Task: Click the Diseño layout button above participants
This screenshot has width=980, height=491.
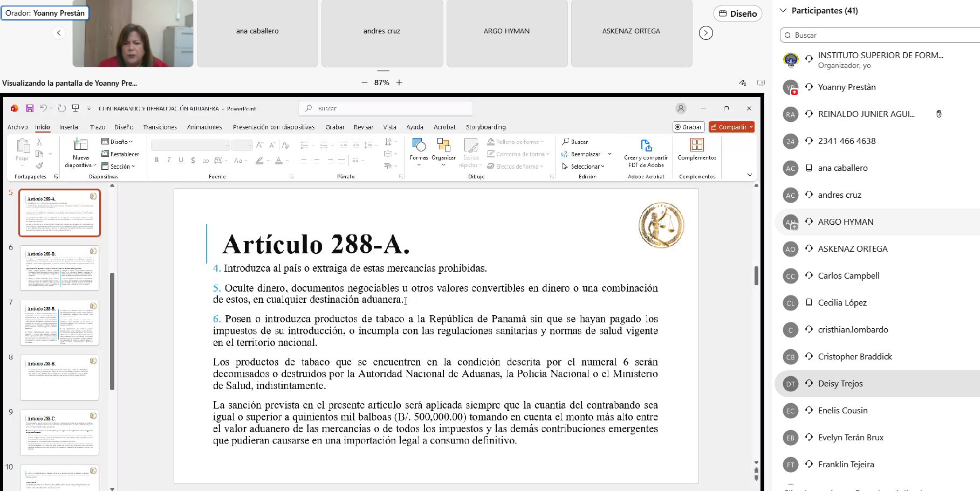Action: coord(737,13)
